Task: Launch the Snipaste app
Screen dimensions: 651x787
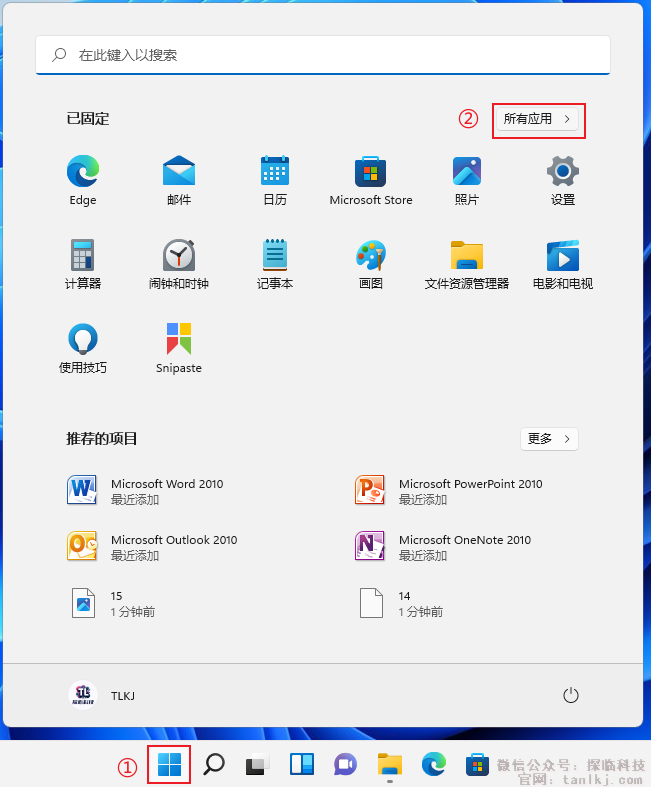Action: click(179, 348)
